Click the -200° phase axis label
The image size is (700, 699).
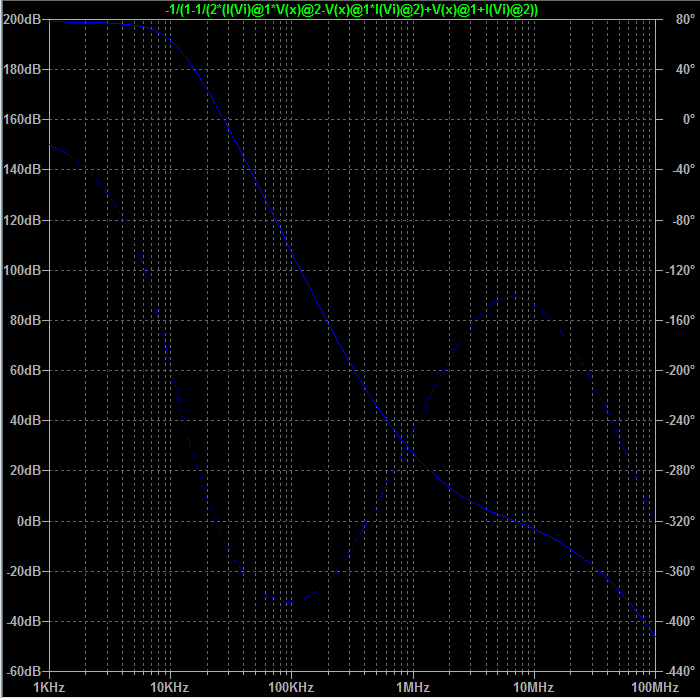(x=680, y=370)
